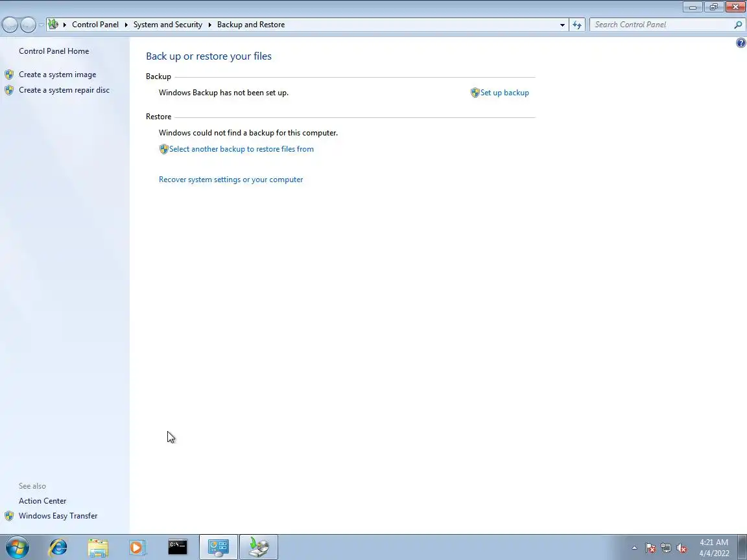Restore down the Control Panel window

[714, 6]
